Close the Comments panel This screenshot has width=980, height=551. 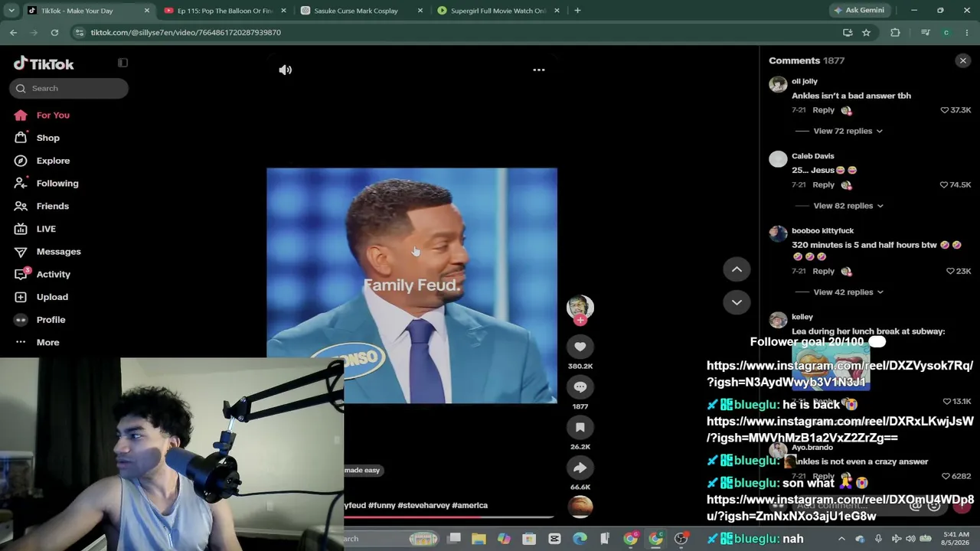coord(962,60)
